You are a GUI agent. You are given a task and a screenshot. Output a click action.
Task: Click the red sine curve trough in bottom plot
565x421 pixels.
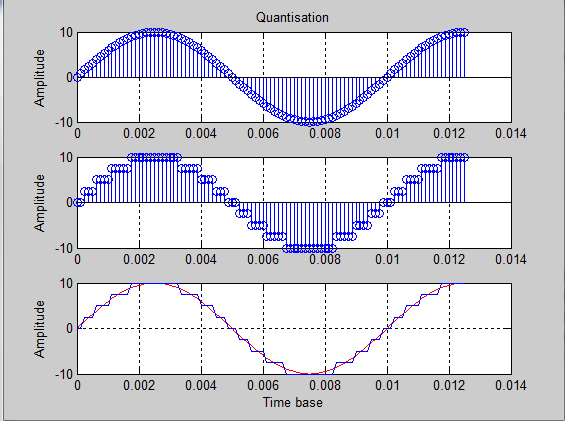310,373
